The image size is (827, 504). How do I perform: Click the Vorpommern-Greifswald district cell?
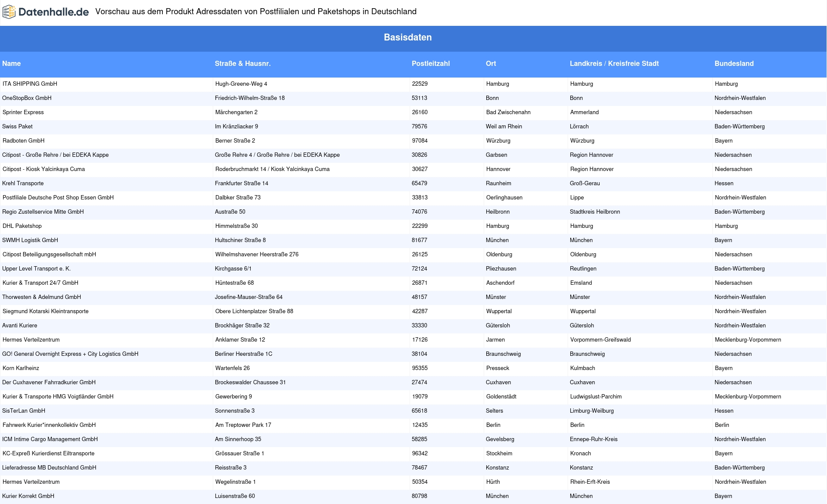(600, 339)
